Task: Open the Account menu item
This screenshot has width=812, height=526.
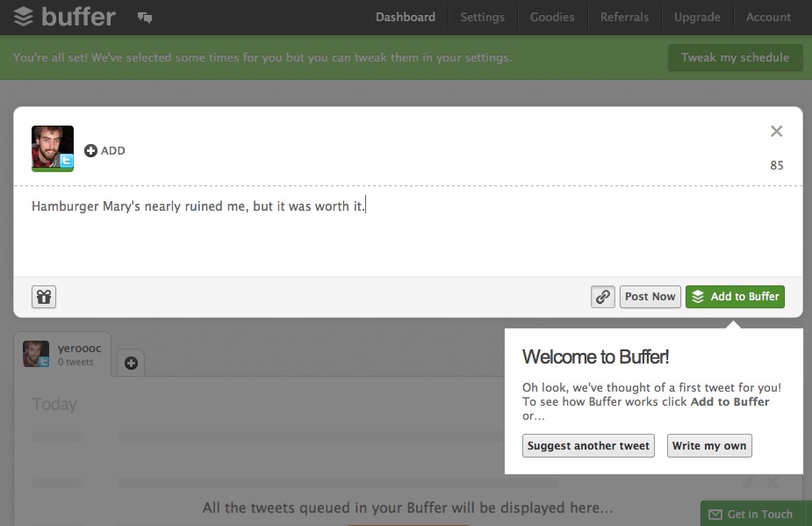Action: 768,17
